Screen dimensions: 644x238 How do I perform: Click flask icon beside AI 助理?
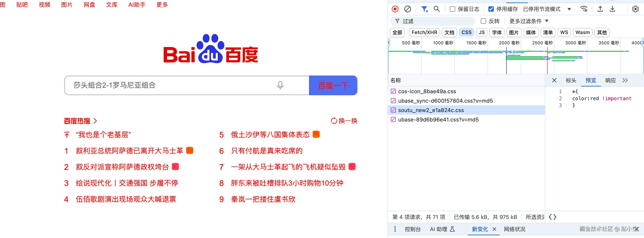(452, 229)
